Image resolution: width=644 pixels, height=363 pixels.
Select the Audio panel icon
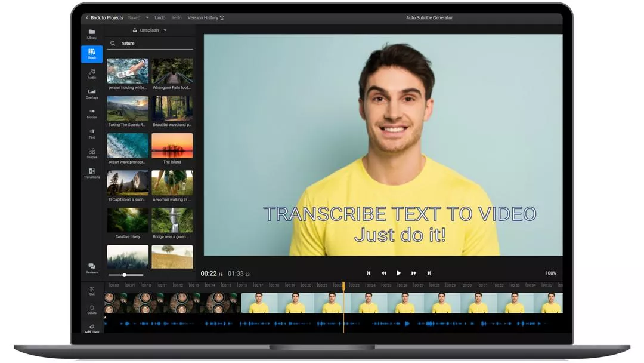click(91, 73)
